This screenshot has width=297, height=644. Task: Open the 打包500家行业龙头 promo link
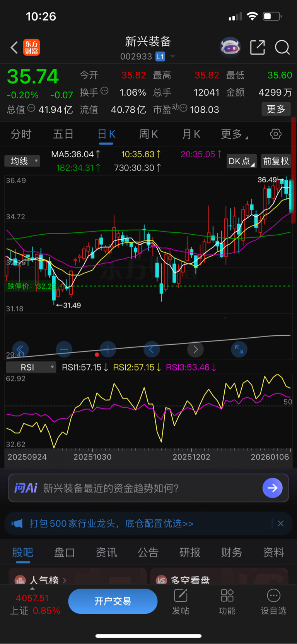(111, 524)
